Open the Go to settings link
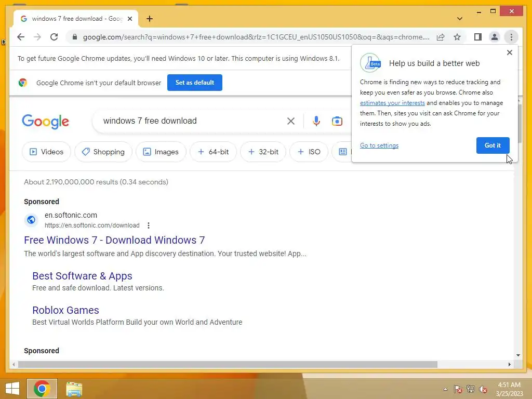The image size is (532, 399). (x=379, y=145)
